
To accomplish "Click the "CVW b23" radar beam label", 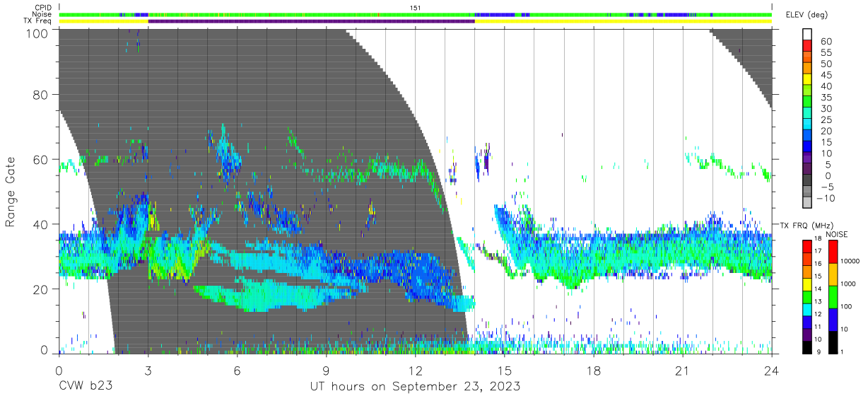I will (85, 387).
